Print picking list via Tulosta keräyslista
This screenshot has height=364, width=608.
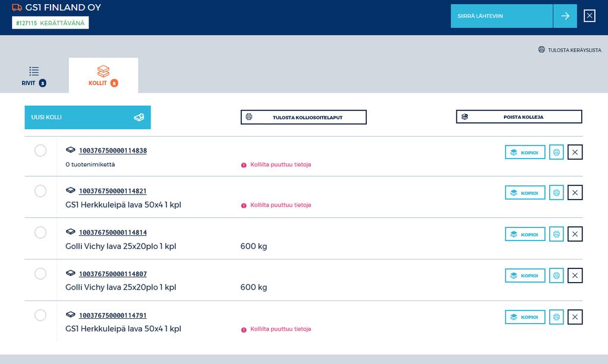point(569,50)
